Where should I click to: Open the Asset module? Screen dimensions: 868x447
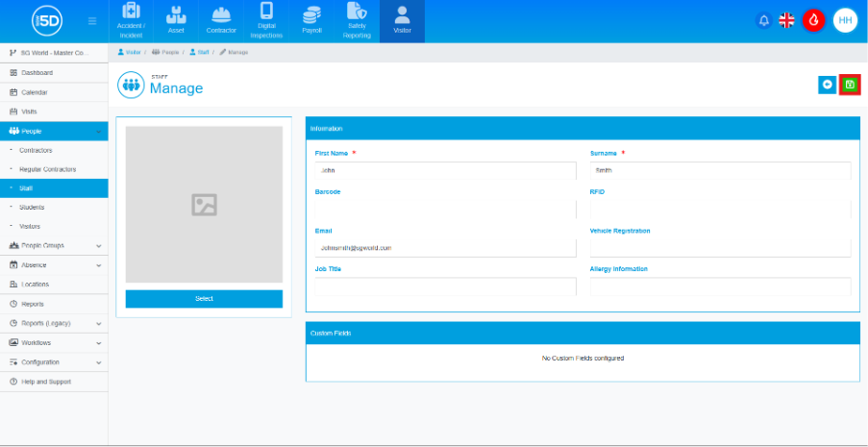click(176, 21)
